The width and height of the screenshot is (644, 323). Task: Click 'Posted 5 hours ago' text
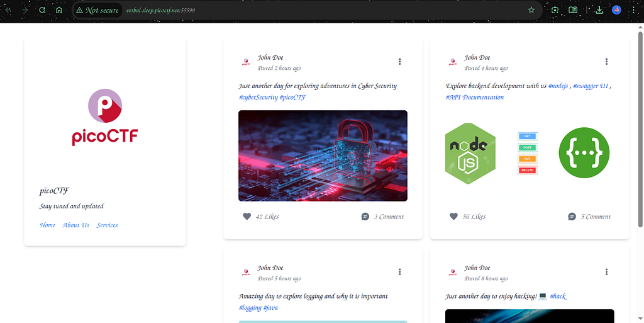279,279
